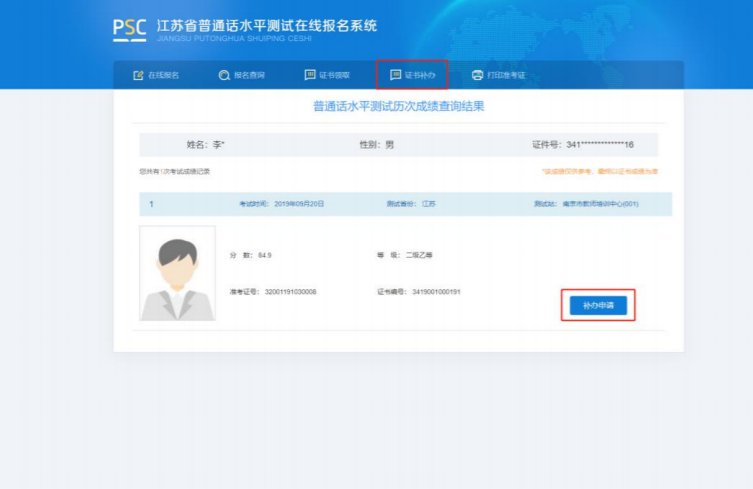Image resolution: width=753 pixels, height=489 pixels.
Task: Click the candidate avatar photo
Action: [x=177, y=273]
